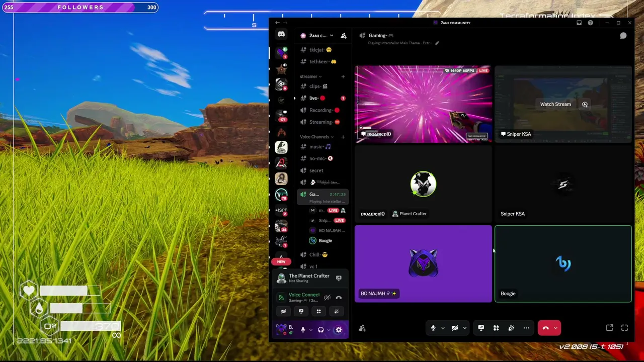The height and width of the screenshot is (362, 644).
Task: Open disconnect options chevron in call bar
Action: [555, 328]
